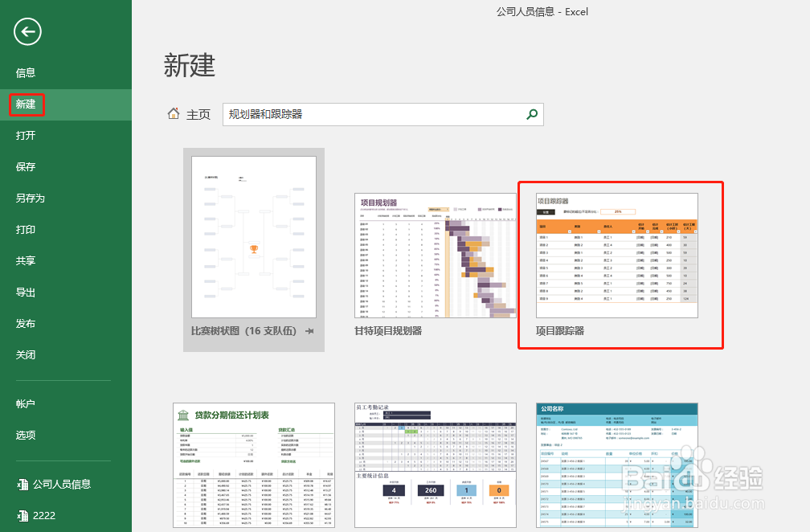810x532 pixels.
Task: Click the back arrow circle icon
Action: (27, 31)
